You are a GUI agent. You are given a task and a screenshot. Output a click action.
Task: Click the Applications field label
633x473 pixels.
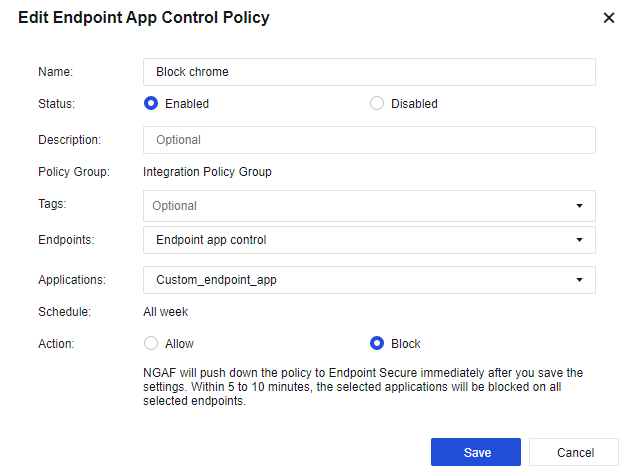click(x=71, y=280)
